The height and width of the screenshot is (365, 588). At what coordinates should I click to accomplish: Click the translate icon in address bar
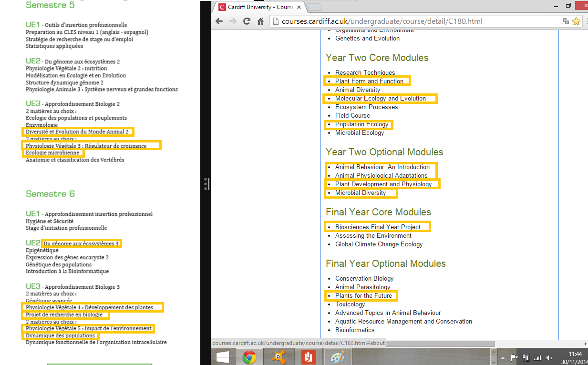click(x=566, y=21)
